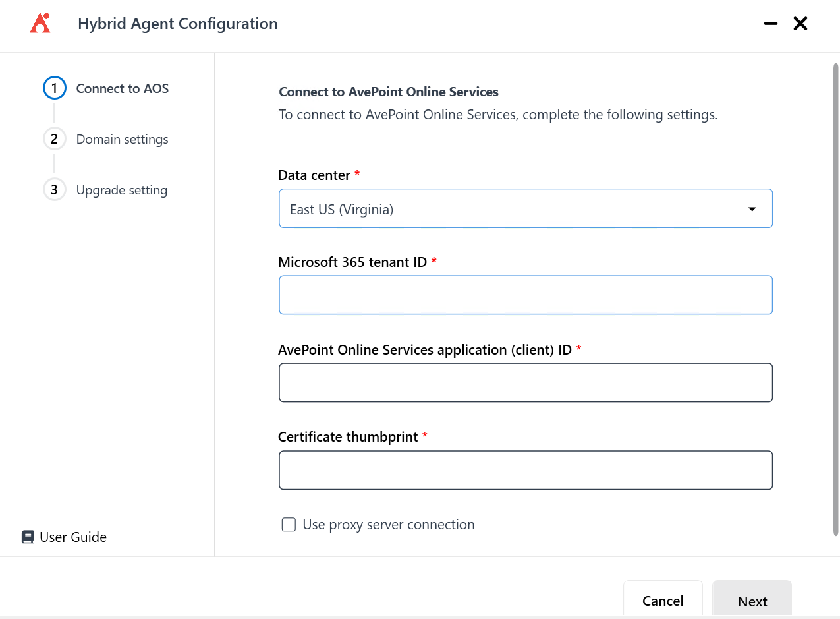Click the step 3 numbered circle

(x=54, y=189)
